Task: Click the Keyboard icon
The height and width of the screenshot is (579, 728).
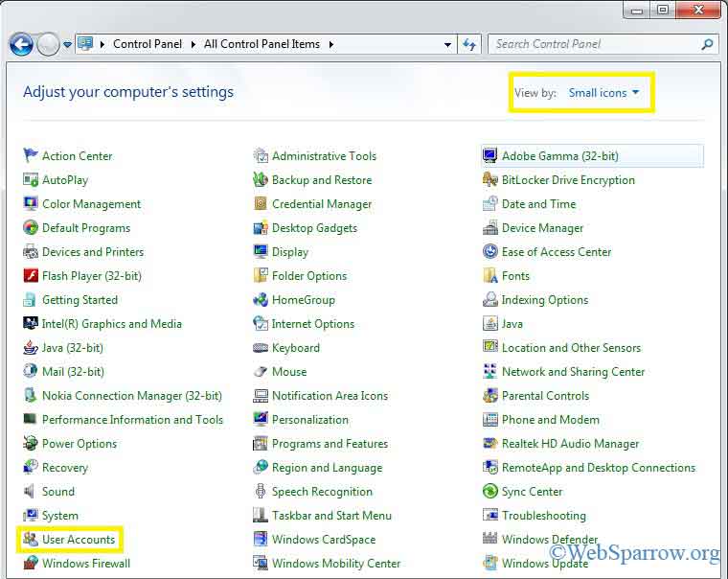Action: tap(261, 348)
